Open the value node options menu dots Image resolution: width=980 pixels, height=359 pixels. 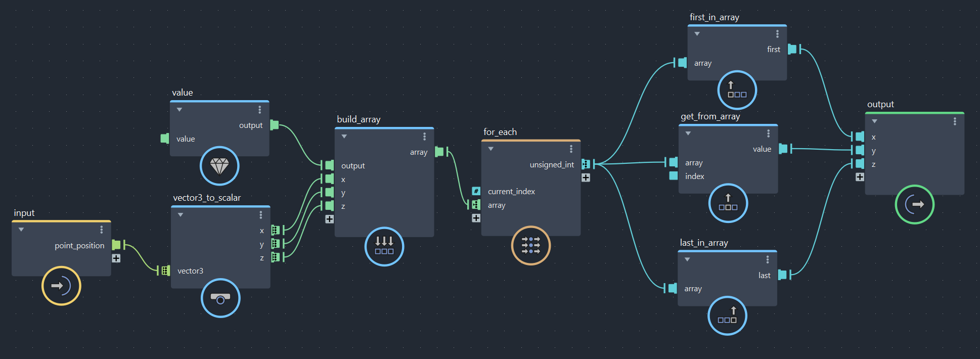coord(260,110)
